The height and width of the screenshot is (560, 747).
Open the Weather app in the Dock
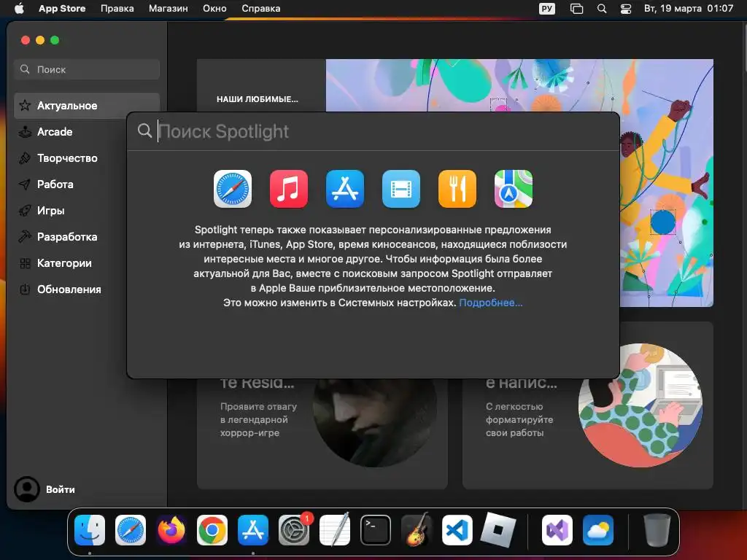click(x=598, y=530)
